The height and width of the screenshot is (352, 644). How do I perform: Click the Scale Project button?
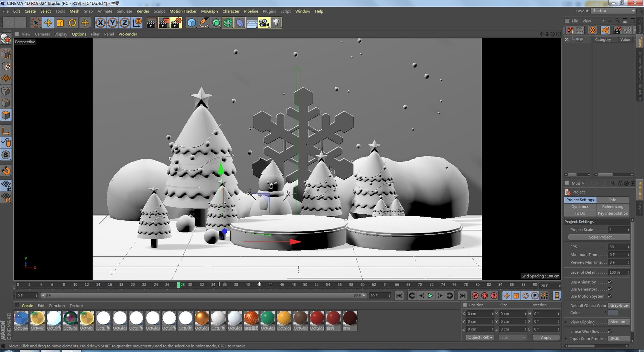coord(599,237)
